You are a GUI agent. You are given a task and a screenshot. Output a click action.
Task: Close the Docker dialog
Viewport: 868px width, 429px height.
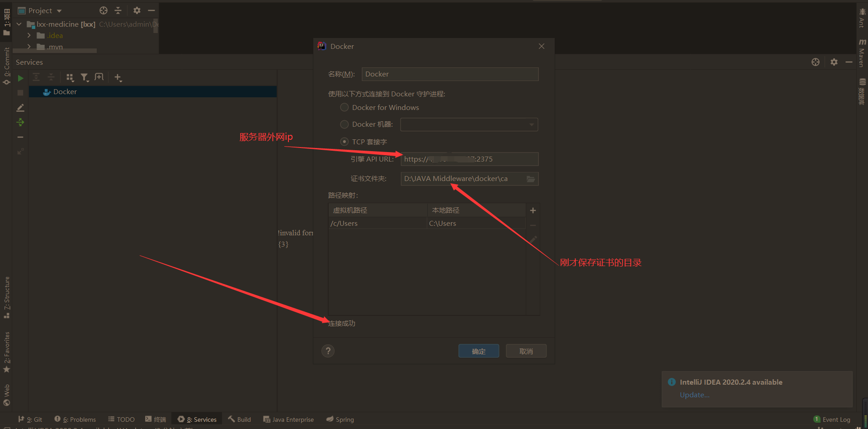tap(542, 46)
